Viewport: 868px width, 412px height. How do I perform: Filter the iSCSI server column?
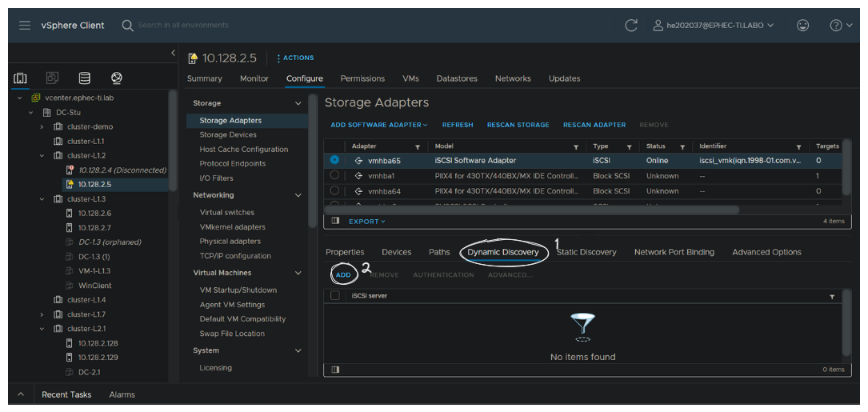coord(831,298)
